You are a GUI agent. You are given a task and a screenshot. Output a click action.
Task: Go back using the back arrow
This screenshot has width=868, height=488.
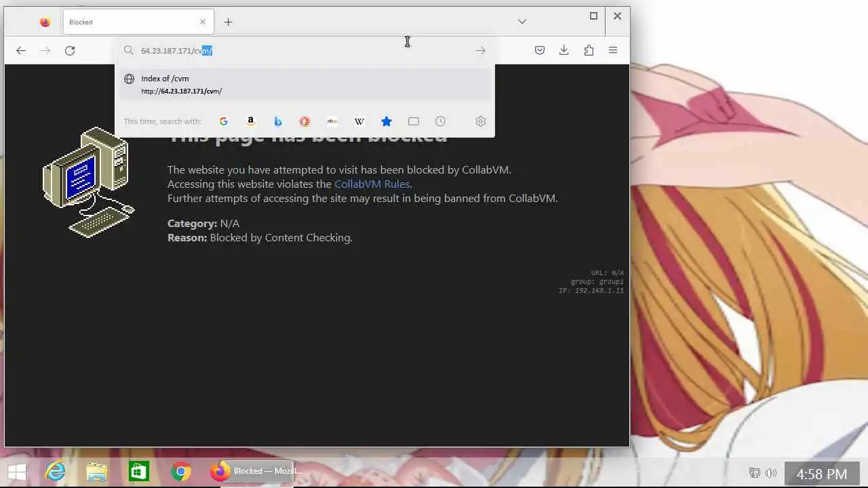point(21,50)
